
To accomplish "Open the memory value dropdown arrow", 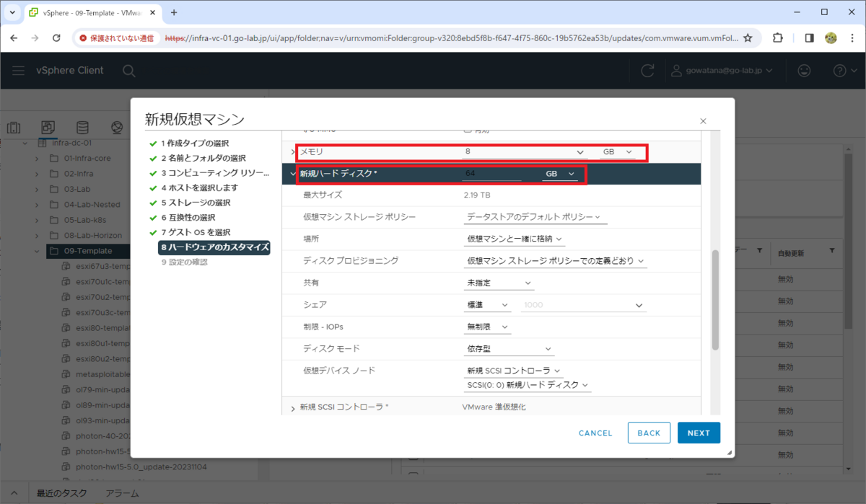I will click(581, 153).
